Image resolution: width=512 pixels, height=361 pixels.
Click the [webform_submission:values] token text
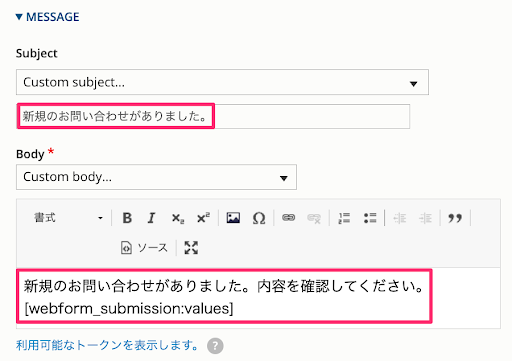point(129,308)
